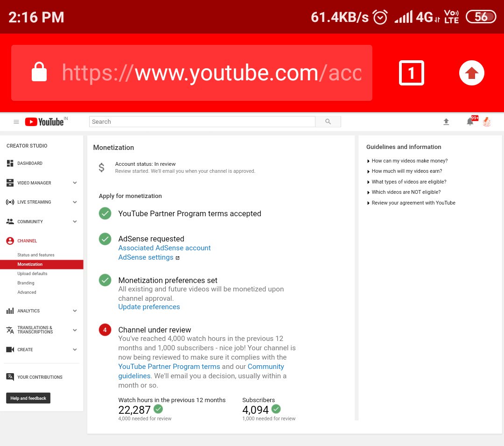Expand the Live Streaming chevron
The width and height of the screenshot is (504, 446).
[75, 202]
